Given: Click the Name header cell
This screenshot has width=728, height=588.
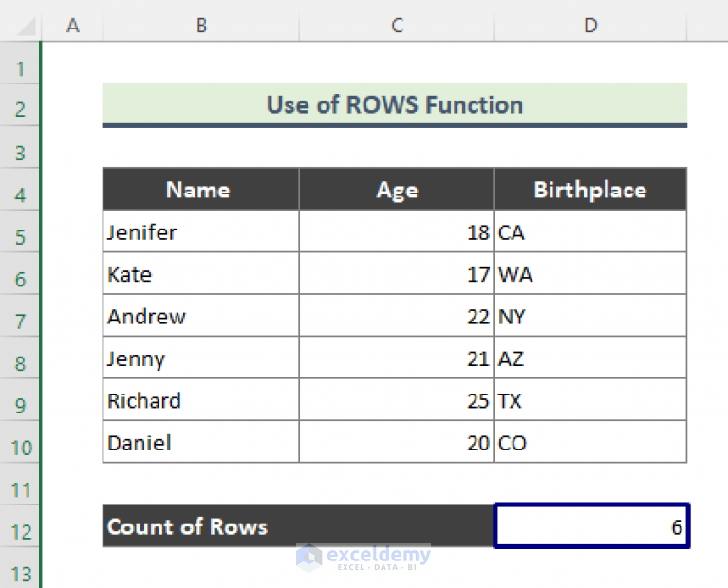Looking at the screenshot, I should point(200,189).
